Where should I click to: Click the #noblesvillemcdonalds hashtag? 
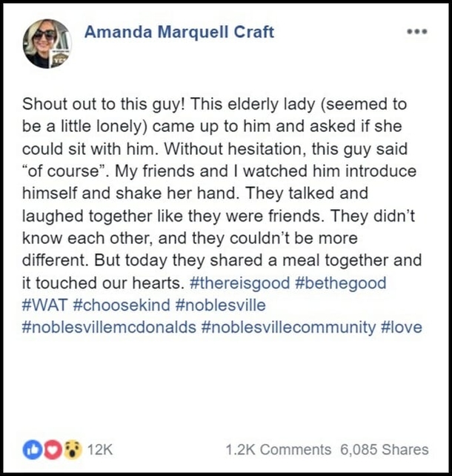point(110,327)
